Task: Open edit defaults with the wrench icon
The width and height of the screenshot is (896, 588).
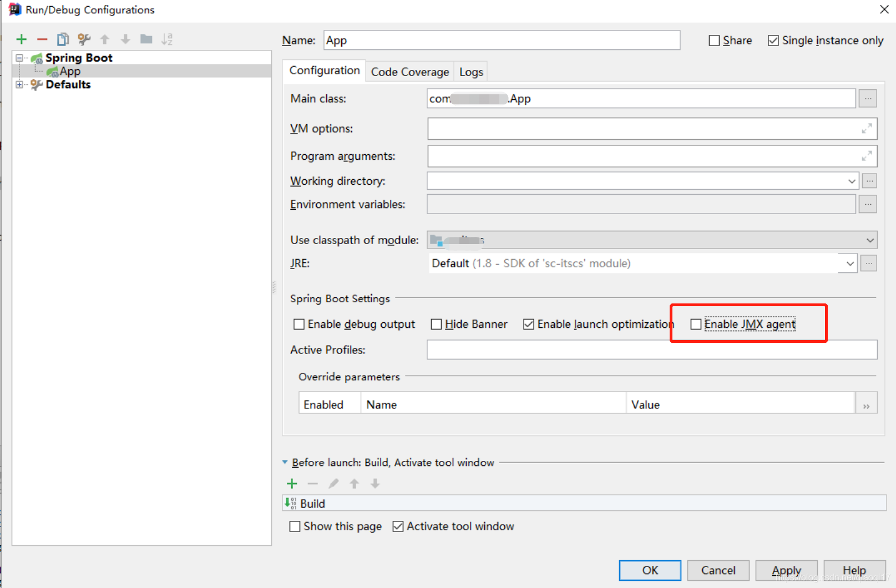Action: pos(83,39)
